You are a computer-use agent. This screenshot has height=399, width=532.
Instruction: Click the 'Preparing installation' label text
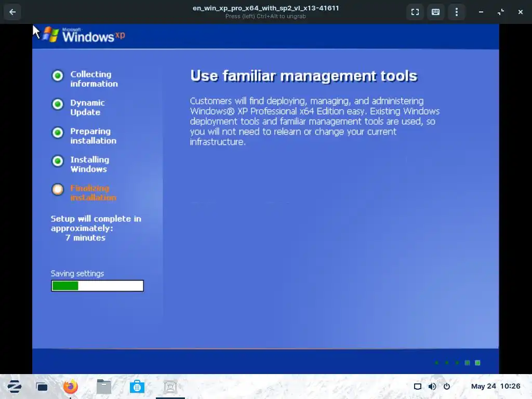pyautogui.click(x=94, y=136)
